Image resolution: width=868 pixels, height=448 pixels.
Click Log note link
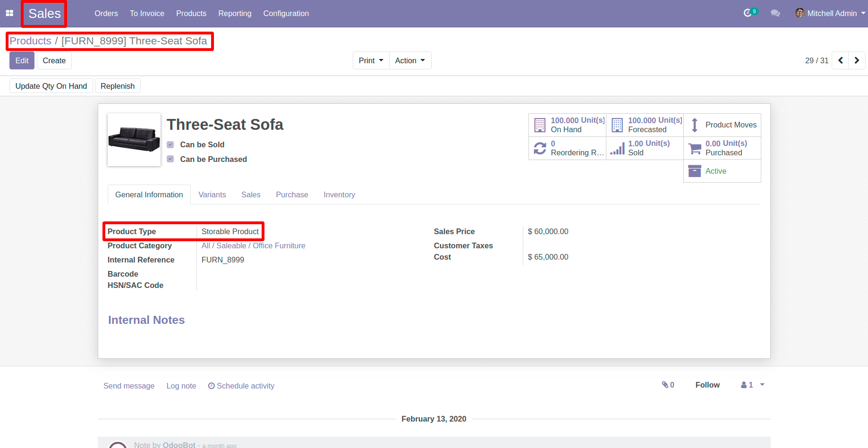point(181,386)
